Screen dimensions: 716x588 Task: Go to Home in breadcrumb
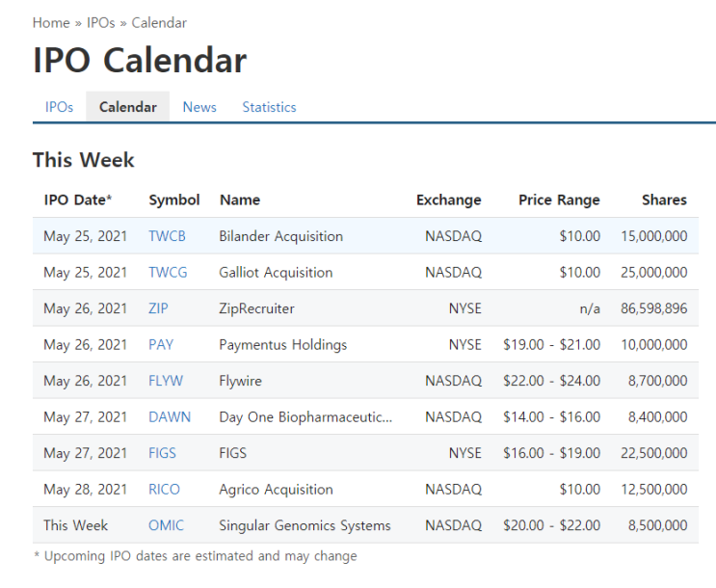pos(51,23)
